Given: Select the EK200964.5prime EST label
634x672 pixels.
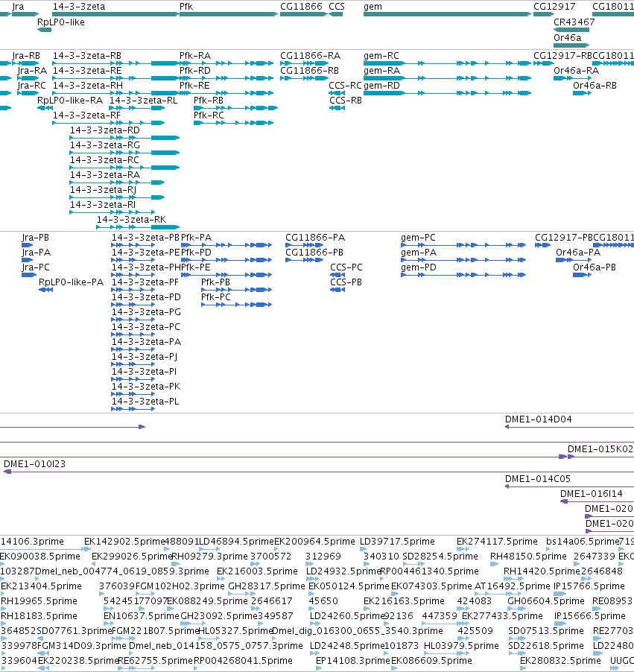Looking at the screenshot, I should tap(314, 542).
